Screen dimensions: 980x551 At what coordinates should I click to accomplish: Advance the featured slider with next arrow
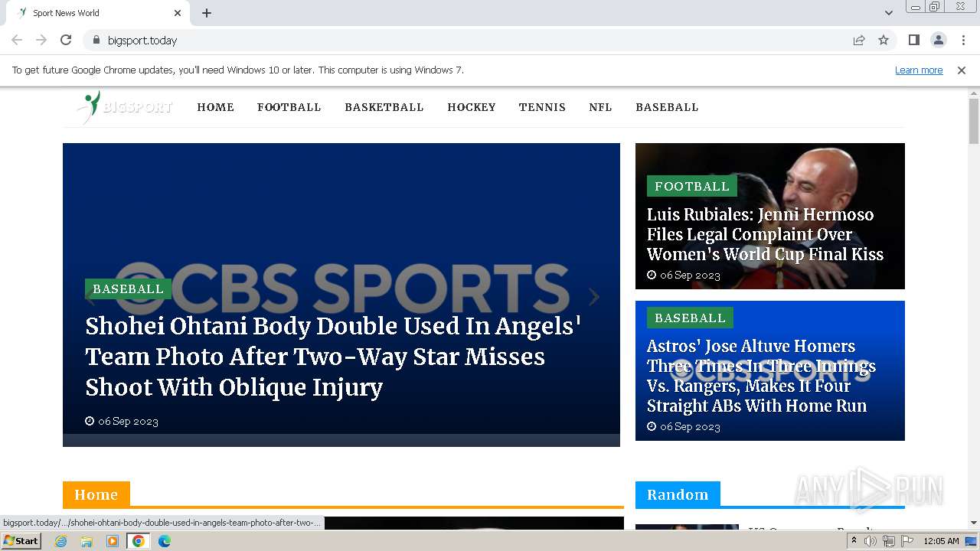(x=593, y=297)
